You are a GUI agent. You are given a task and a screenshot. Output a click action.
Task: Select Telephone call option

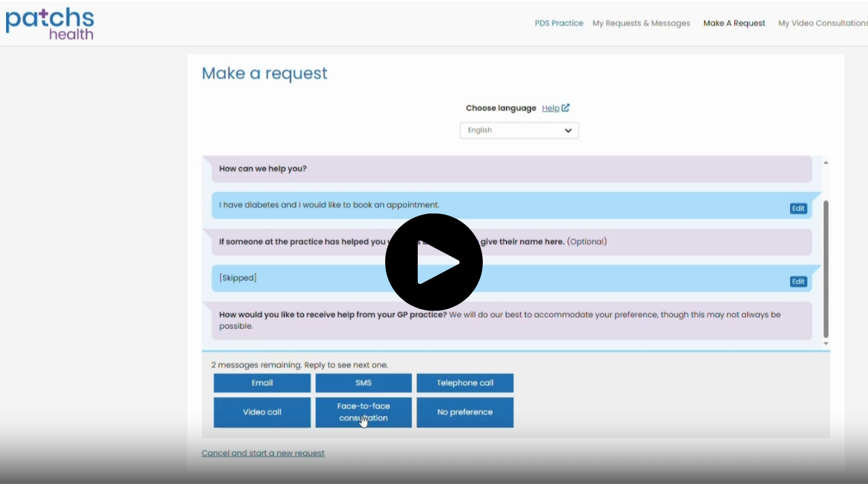point(465,383)
